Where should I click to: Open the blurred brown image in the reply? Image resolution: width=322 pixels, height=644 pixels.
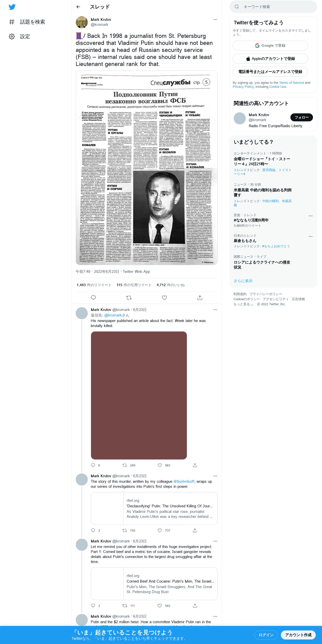coord(139,395)
